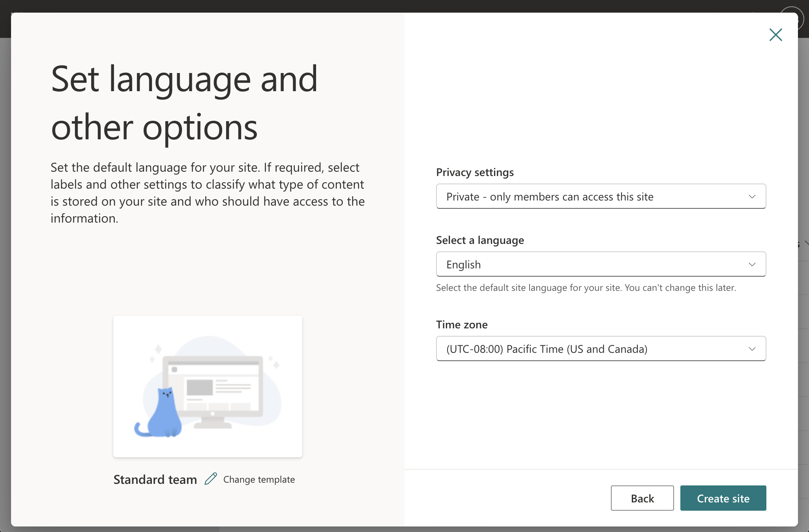Click the language dropdown chevron arrow
Image resolution: width=809 pixels, height=532 pixels.
pos(752,264)
